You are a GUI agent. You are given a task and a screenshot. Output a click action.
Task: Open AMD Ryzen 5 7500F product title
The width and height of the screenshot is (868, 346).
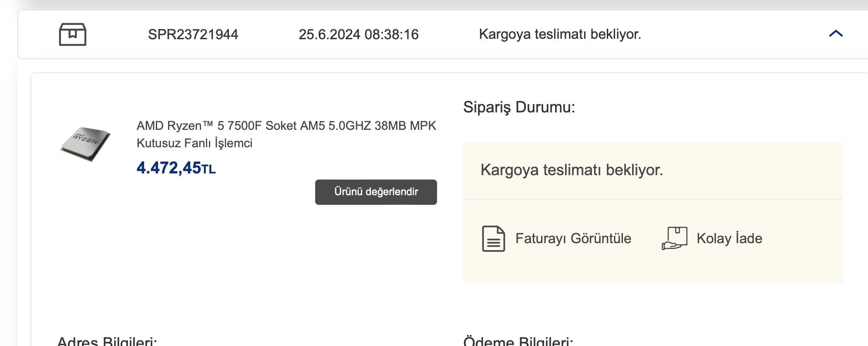click(x=286, y=134)
